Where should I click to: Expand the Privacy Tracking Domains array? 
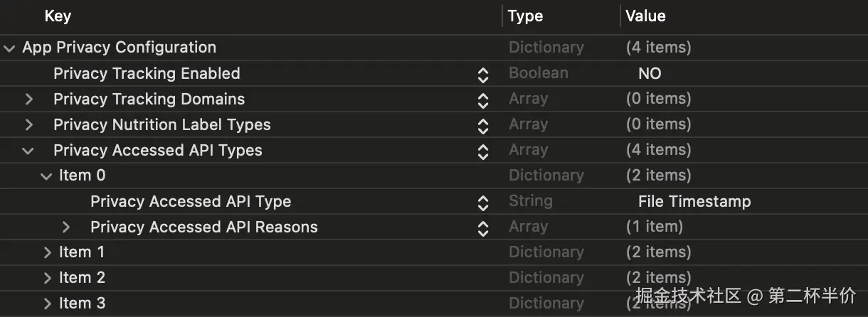28,100
